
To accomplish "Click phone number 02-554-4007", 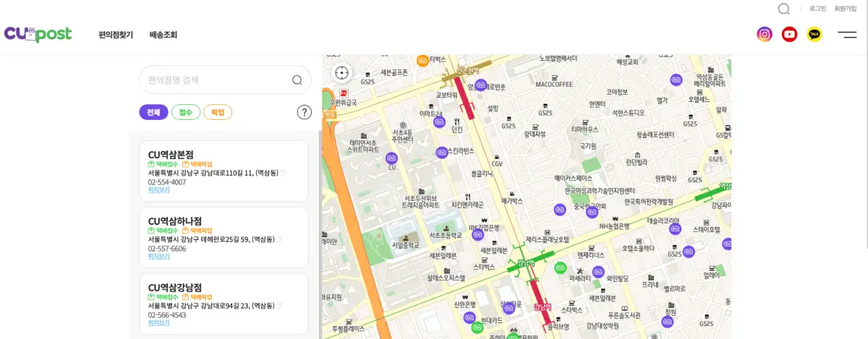I will point(167,182).
